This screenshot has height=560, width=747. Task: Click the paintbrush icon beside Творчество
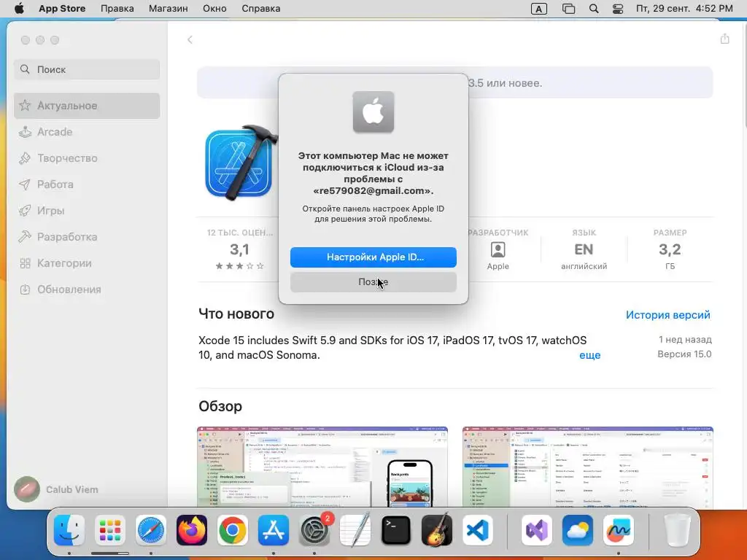coord(25,158)
